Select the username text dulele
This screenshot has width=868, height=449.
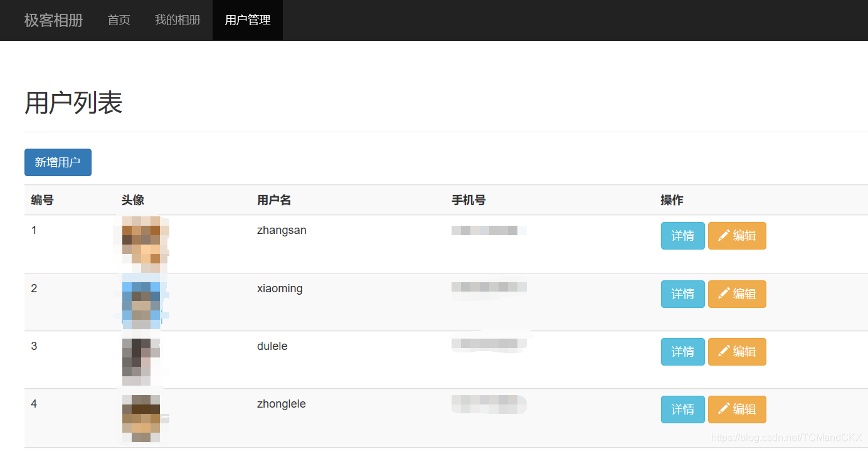pyautogui.click(x=272, y=346)
